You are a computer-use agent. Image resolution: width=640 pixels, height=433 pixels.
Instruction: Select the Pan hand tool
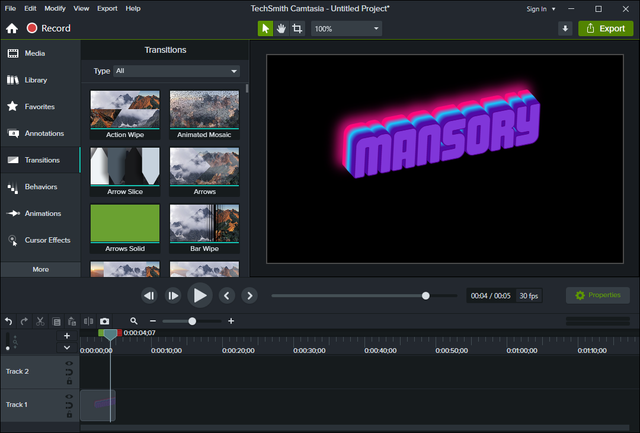[281, 29]
